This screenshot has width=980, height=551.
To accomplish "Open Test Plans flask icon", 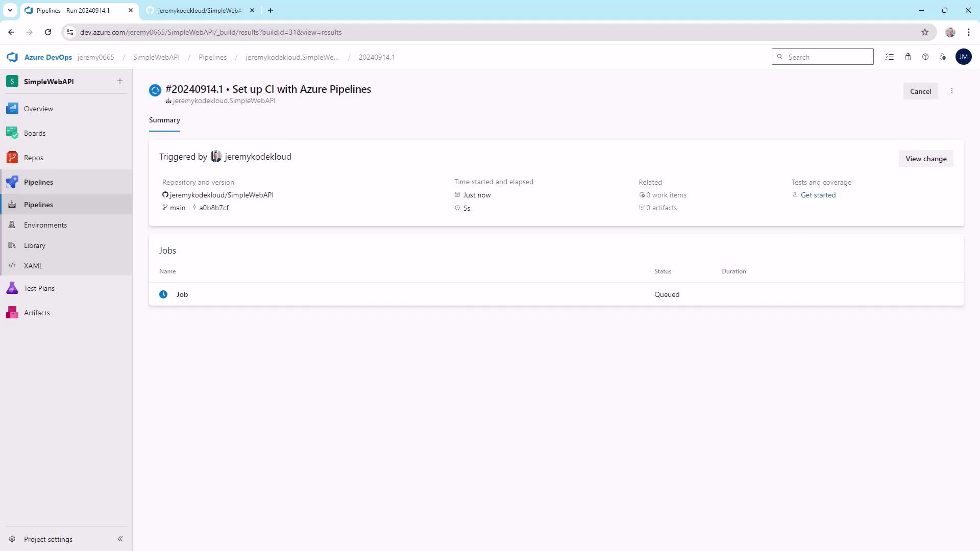I will click(12, 288).
